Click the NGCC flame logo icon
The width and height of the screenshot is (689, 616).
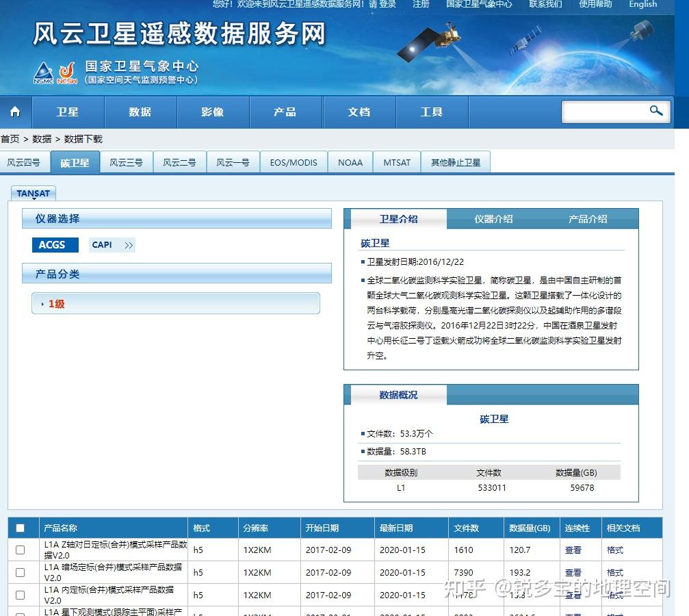coord(67,71)
